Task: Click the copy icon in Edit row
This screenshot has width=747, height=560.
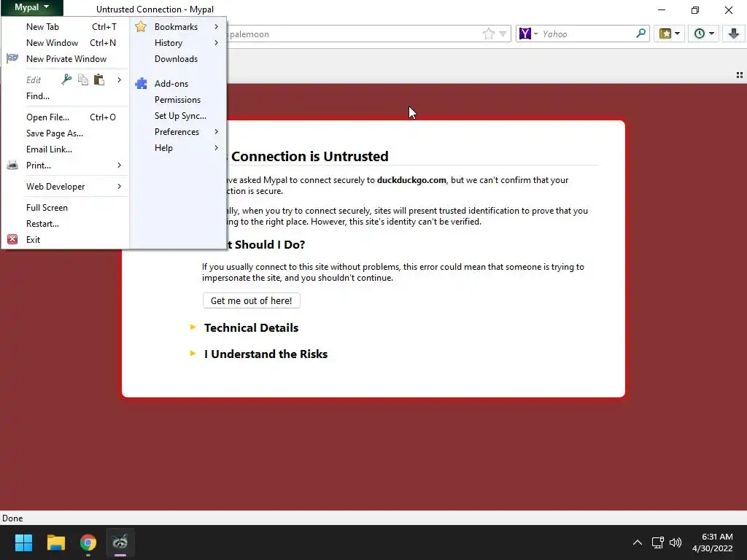Action: pos(83,79)
